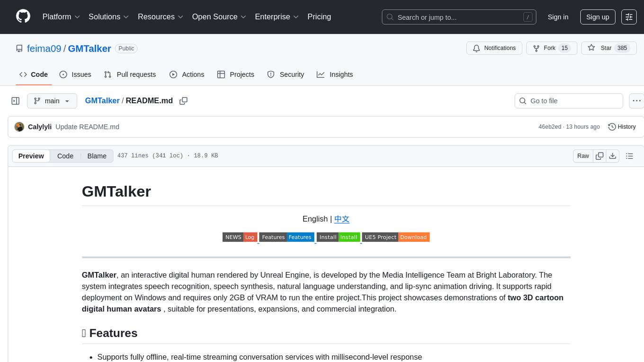Open the Update README.md commit message
The width and height of the screenshot is (644, 362).
coord(87,127)
